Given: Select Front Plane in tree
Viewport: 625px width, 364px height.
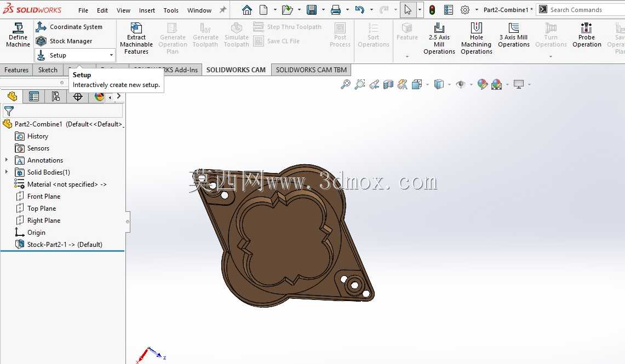Looking at the screenshot, I should coord(44,197).
